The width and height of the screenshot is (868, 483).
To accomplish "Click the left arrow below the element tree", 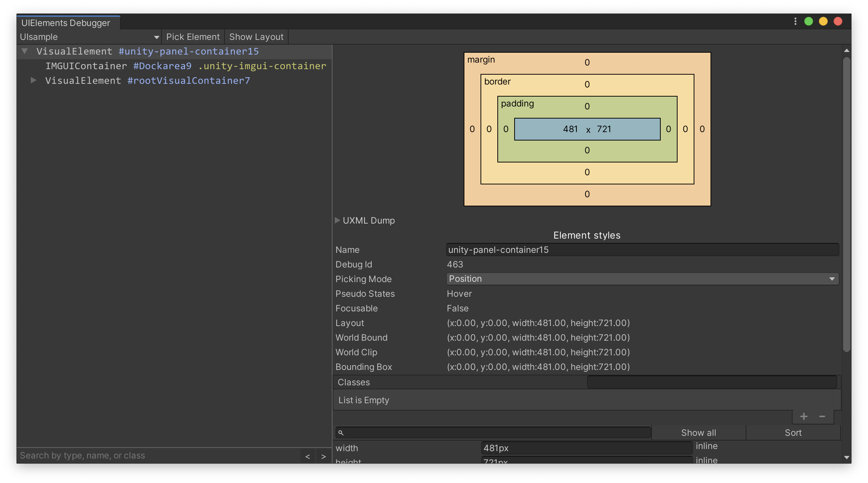I will 307,456.
